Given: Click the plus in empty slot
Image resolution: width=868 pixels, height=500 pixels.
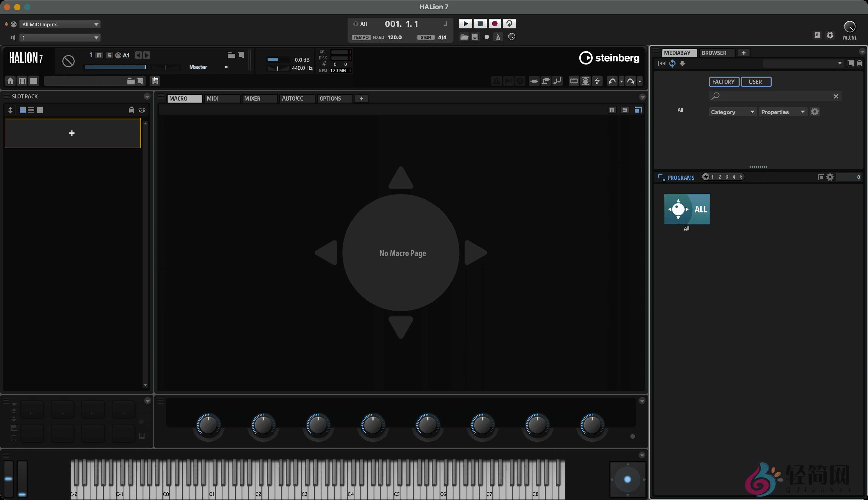Looking at the screenshot, I should pos(72,133).
